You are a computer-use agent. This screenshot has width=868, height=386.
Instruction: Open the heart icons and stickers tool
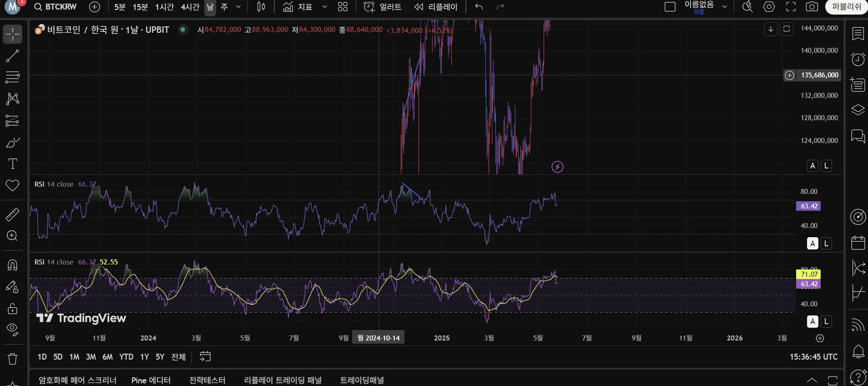pos(12,185)
